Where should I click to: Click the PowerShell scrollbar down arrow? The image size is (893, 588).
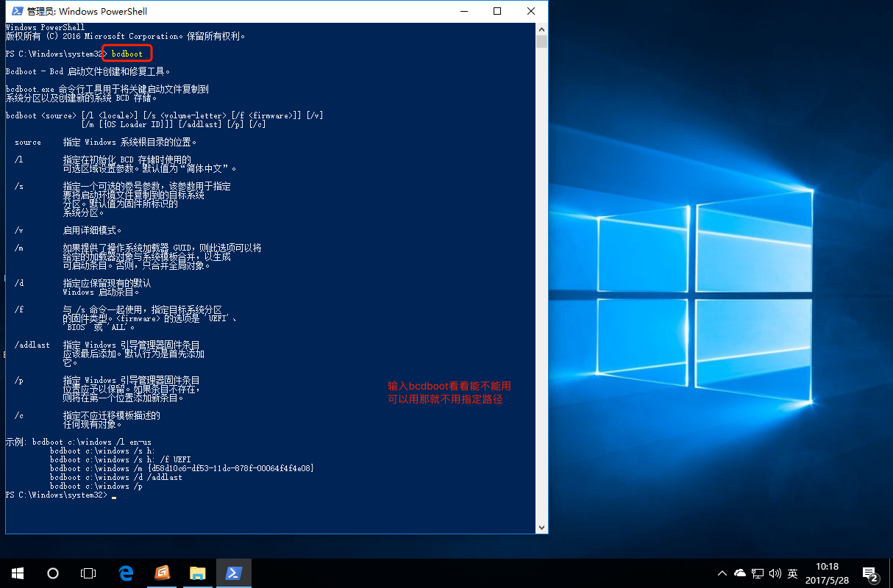pyautogui.click(x=542, y=527)
